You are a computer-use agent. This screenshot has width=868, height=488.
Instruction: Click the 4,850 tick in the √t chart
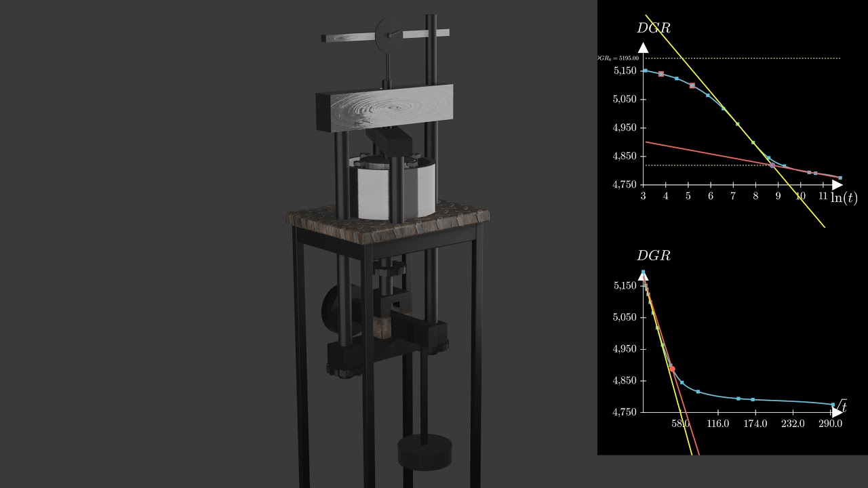coord(625,381)
